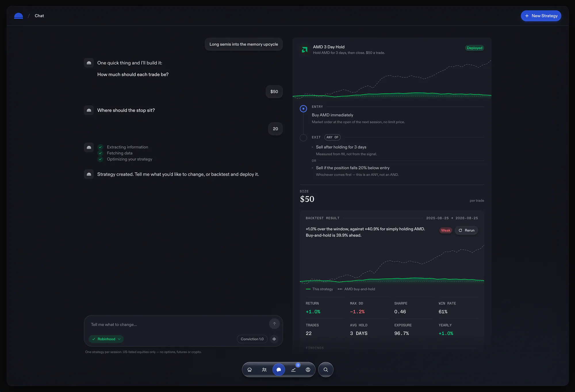Click the Max DD value '-1.2%'

[x=357, y=312]
